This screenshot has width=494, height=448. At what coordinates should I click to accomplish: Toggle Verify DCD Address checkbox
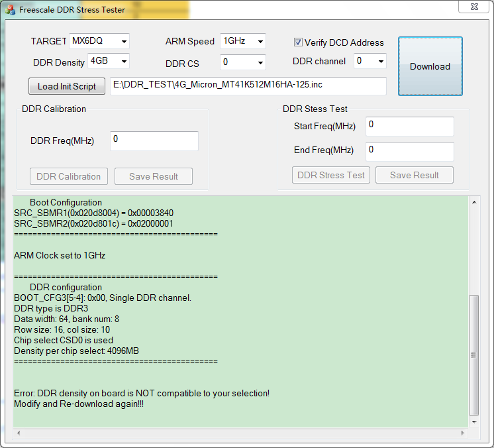[x=298, y=42]
